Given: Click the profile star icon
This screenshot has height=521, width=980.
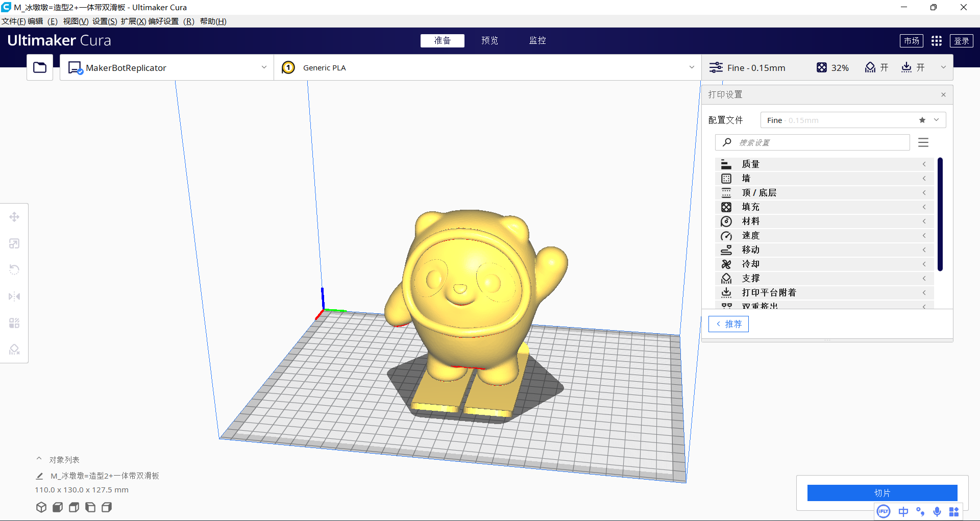Looking at the screenshot, I should pyautogui.click(x=922, y=120).
